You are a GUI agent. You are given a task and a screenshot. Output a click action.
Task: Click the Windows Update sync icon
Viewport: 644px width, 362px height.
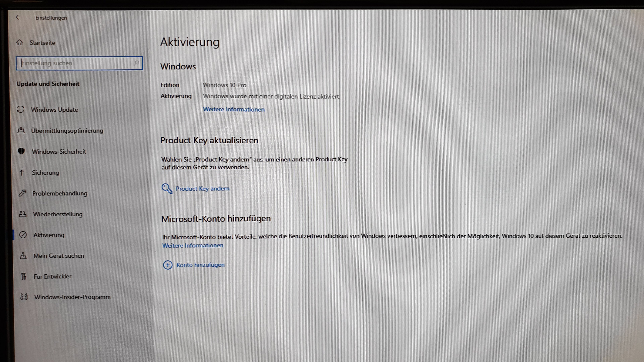click(x=20, y=109)
